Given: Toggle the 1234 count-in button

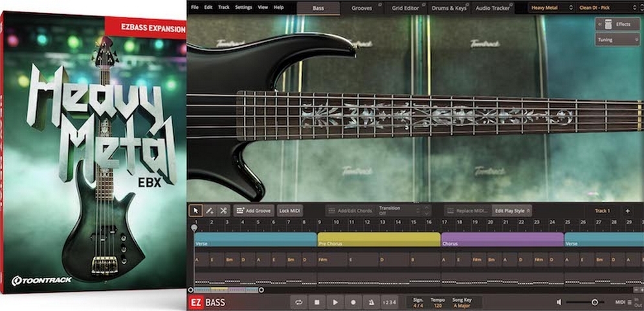Looking at the screenshot, I should tap(390, 303).
